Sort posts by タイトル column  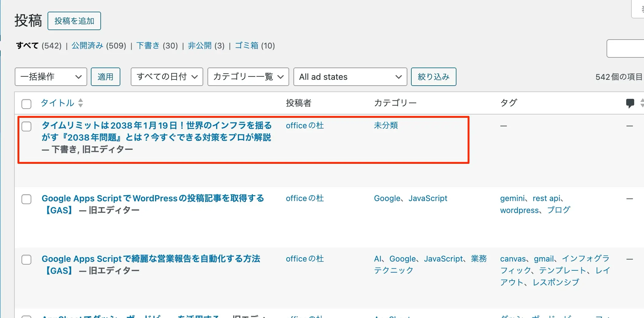(x=57, y=103)
